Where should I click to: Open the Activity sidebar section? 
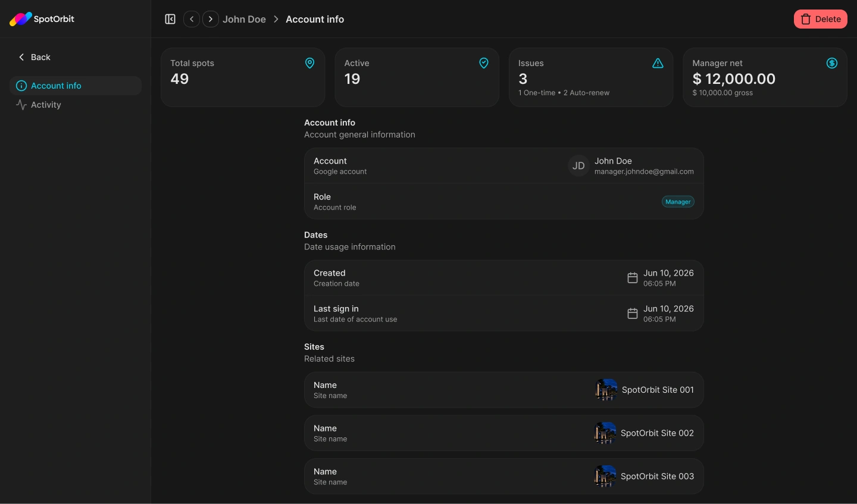click(x=76, y=105)
